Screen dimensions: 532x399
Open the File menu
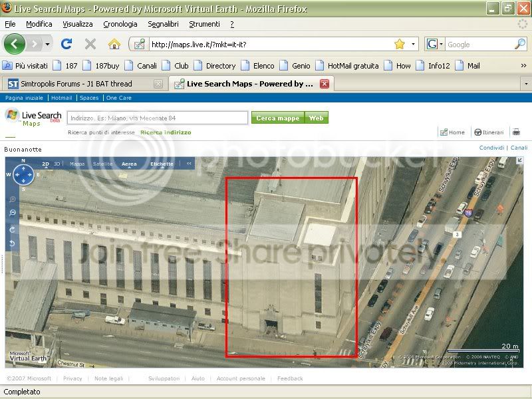10,24
